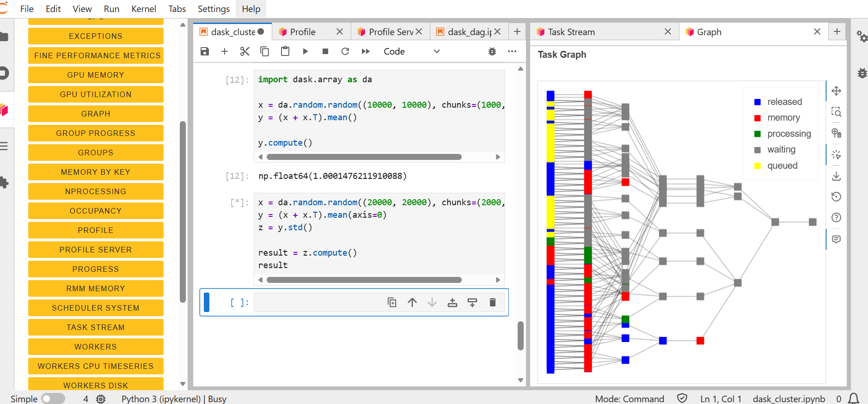Paste cell from clipboard in toolbar
Viewport: 868px width, 404px height.
point(285,51)
